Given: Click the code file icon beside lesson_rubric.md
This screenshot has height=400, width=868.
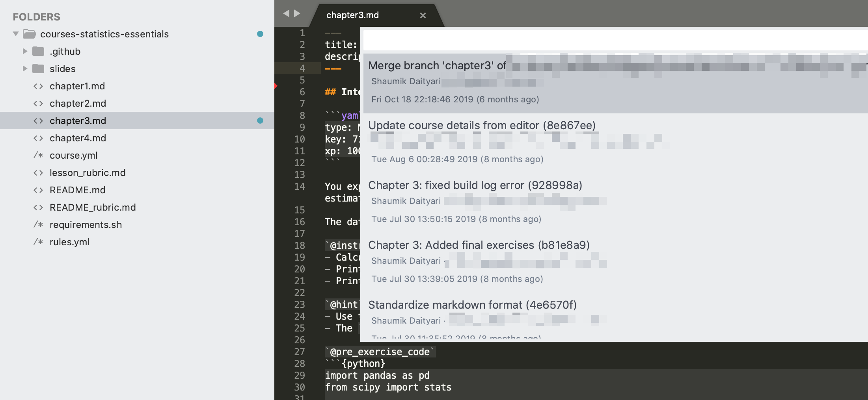Looking at the screenshot, I should coord(39,172).
